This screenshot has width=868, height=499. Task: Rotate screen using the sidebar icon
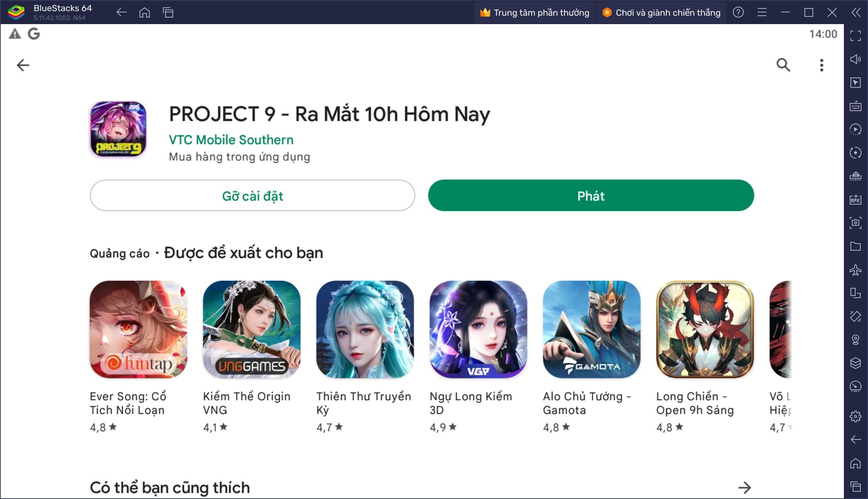[855, 293]
